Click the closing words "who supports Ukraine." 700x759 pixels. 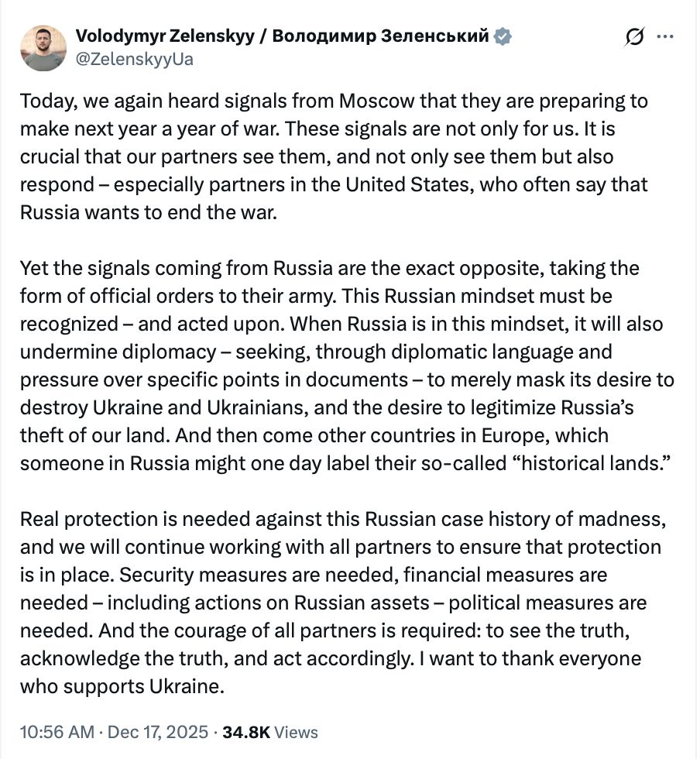(x=122, y=686)
